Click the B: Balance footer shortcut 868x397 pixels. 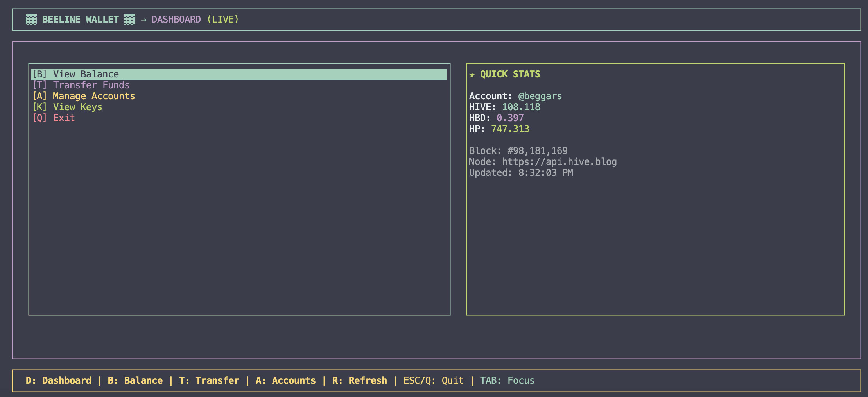(x=135, y=381)
